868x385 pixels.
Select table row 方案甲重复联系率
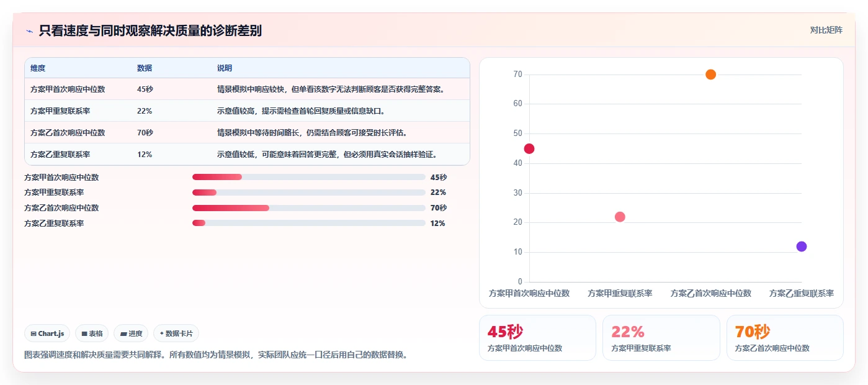coord(247,111)
